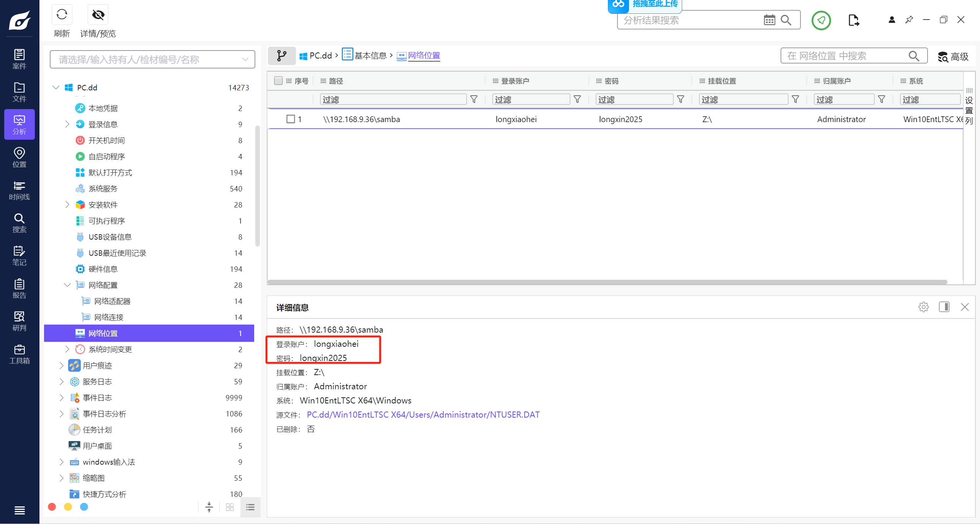Image resolution: width=980 pixels, height=524 pixels.
Task: Collapse the 网络配置 tree node
Action: (67, 285)
